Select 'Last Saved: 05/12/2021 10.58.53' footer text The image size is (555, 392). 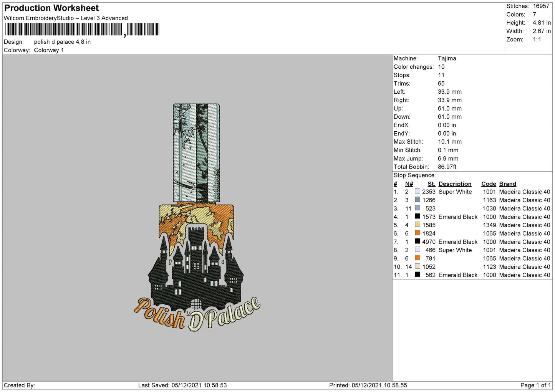[x=182, y=385]
